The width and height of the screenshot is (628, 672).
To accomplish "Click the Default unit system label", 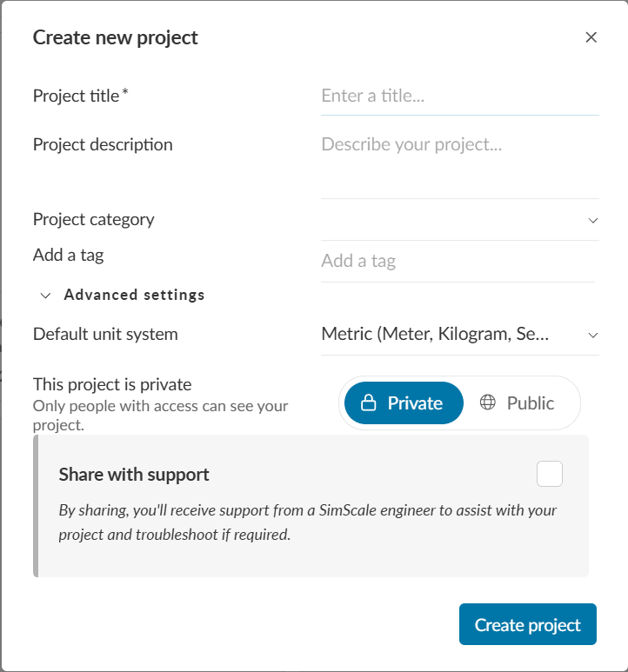I will point(105,334).
